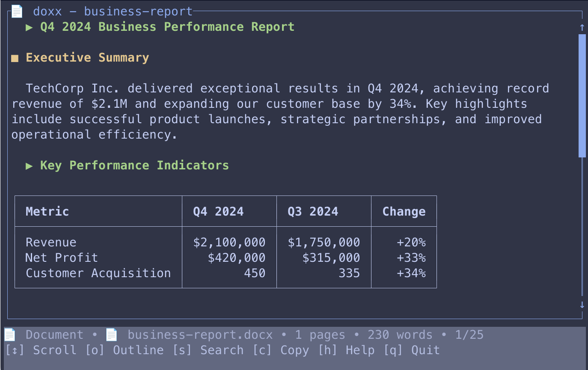Click business-report.docx file name in status bar

pyautogui.click(x=200, y=335)
